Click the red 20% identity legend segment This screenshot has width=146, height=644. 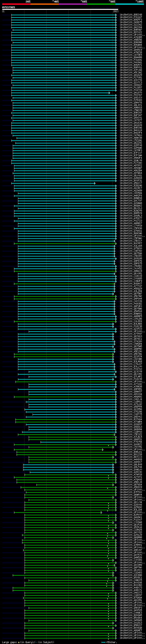pos(16,4)
